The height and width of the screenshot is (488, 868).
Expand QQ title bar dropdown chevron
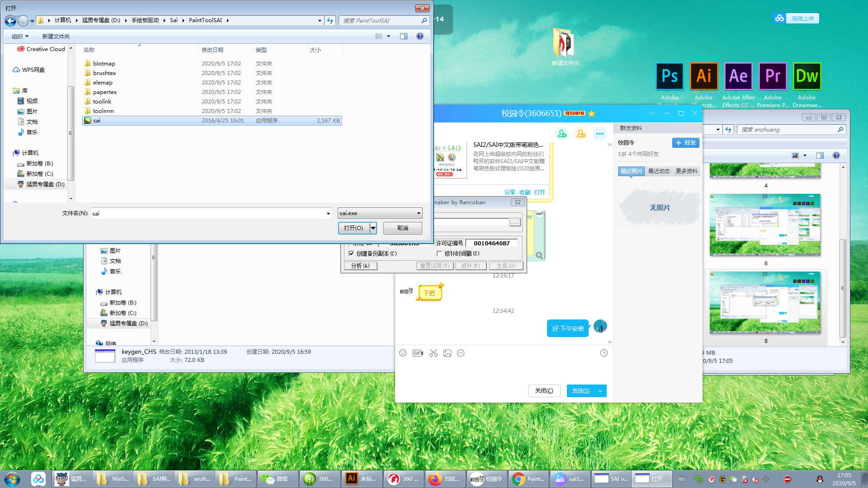[x=652, y=113]
